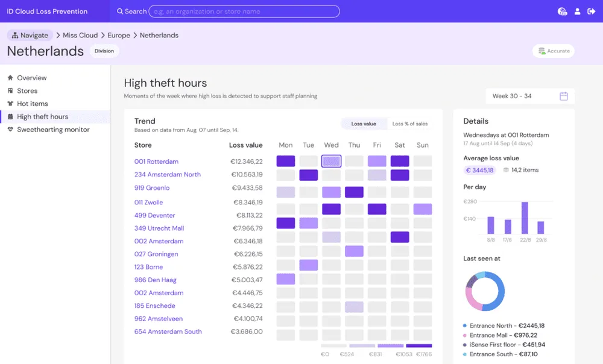Click the Stores building icon
This screenshot has width=603, height=364.
[10, 91]
